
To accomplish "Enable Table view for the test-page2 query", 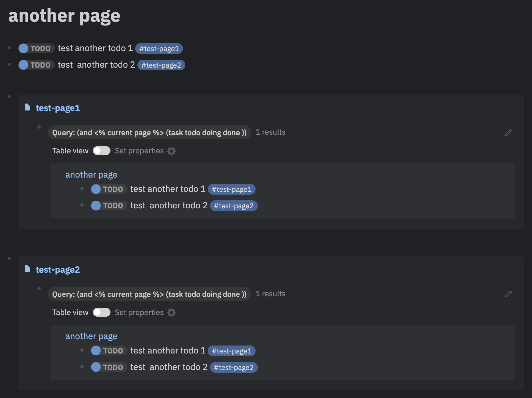I will point(101,312).
